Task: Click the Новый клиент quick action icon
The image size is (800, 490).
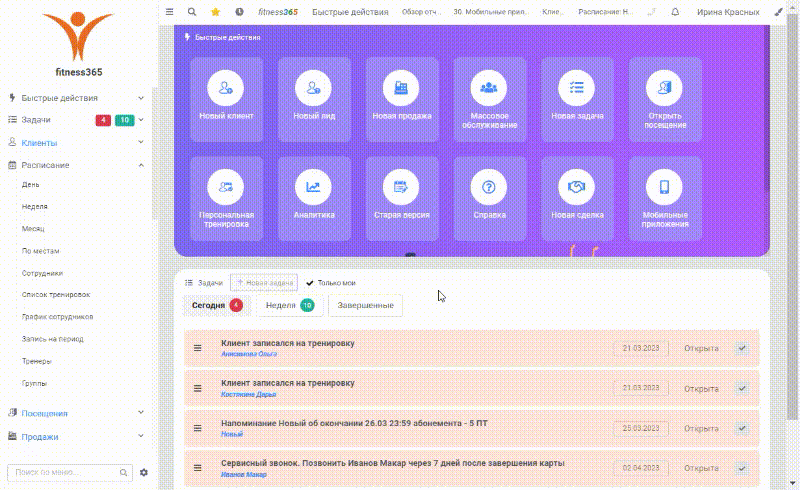Action: point(226,88)
